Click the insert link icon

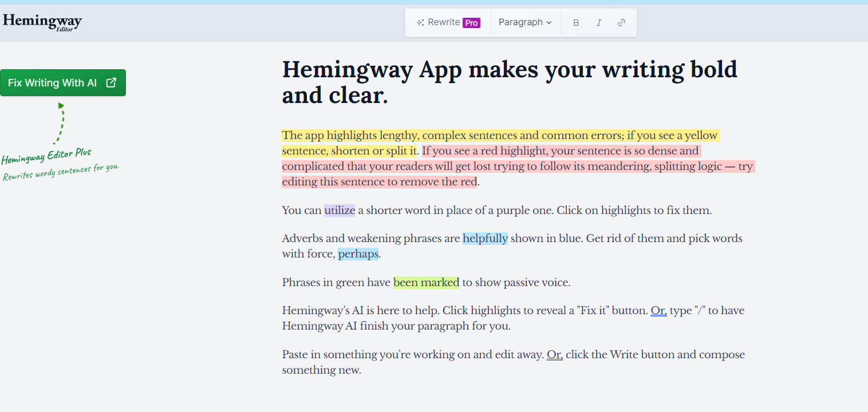[x=621, y=23]
